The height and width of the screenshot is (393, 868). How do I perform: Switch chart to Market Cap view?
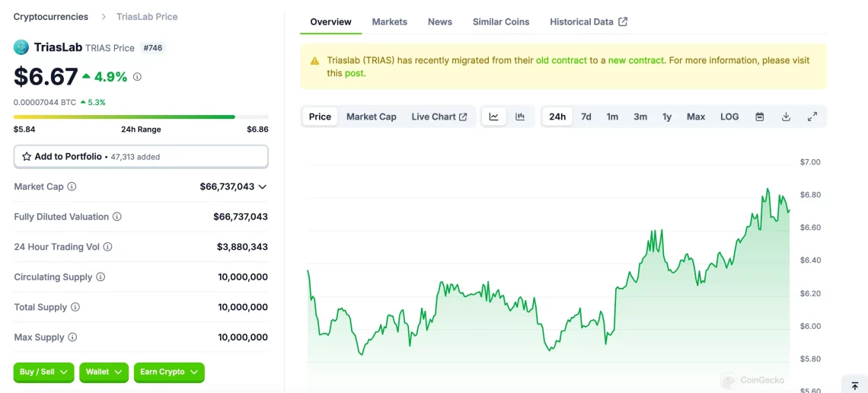(372, 117)
